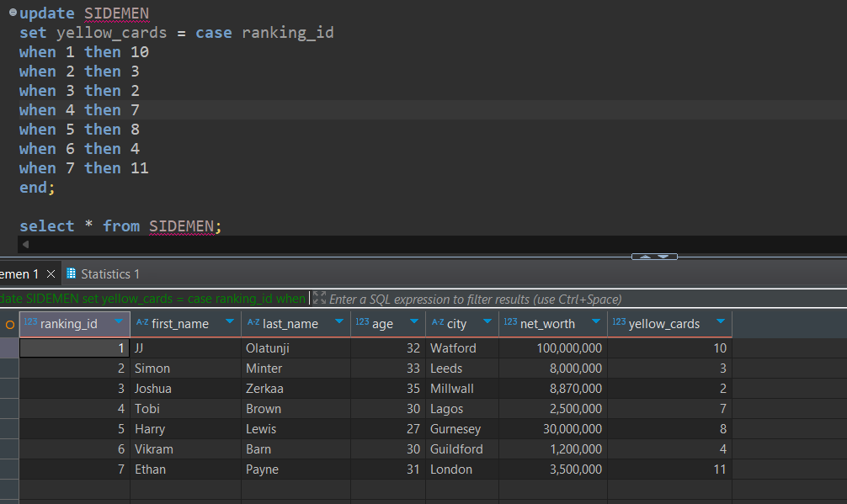
Task: Open the age column filter dropdown
Action: click(414, 321)
